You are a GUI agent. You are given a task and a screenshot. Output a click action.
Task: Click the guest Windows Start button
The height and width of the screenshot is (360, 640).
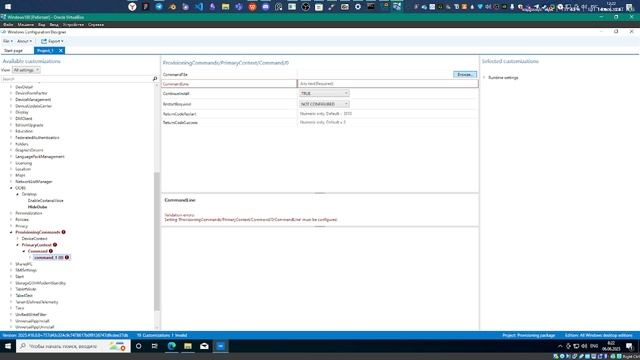pyautogui.click(x=8, y=346)
